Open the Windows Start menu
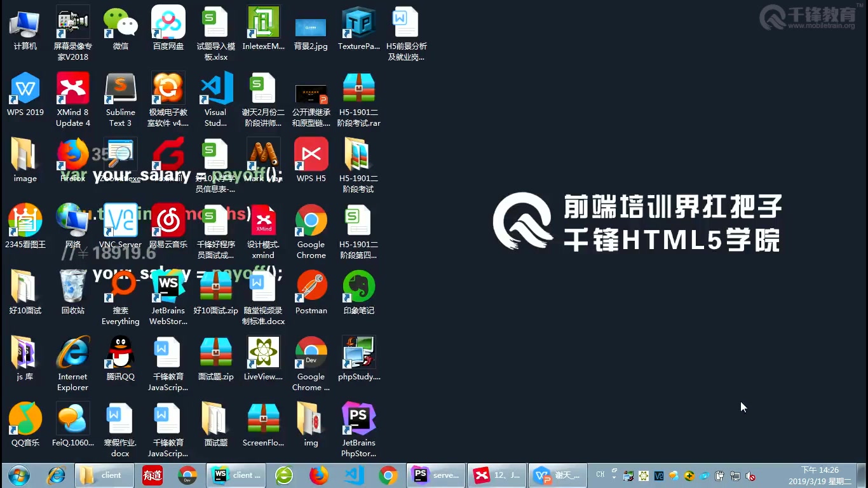The image size is (868, 488). point(18,475)
